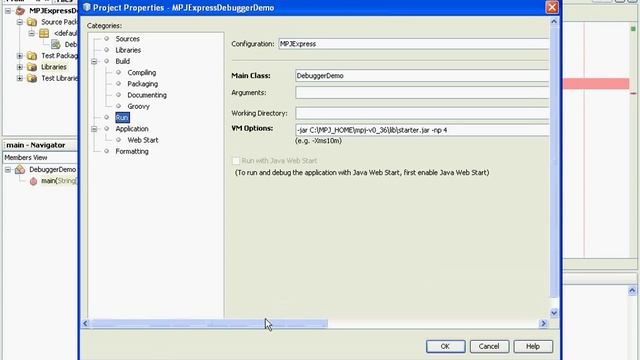Click the Working Directory field
The image size is (640, 360).
click(422, 113)
